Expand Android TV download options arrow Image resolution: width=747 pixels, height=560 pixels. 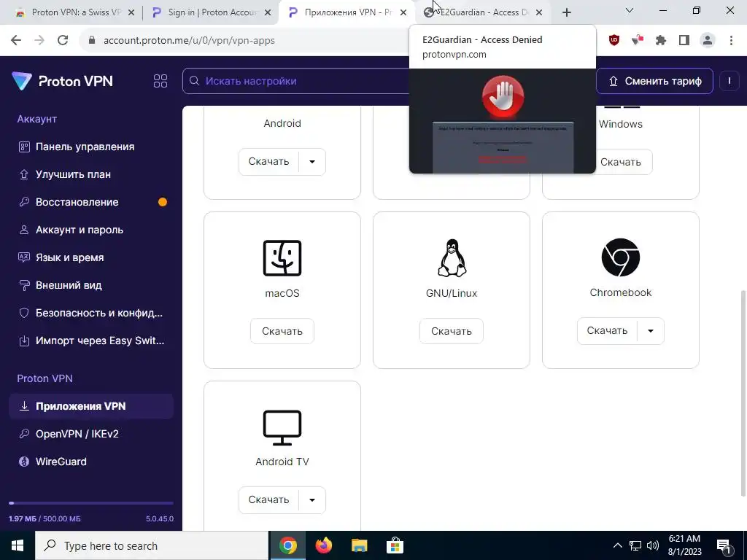[x=312, y=500]
